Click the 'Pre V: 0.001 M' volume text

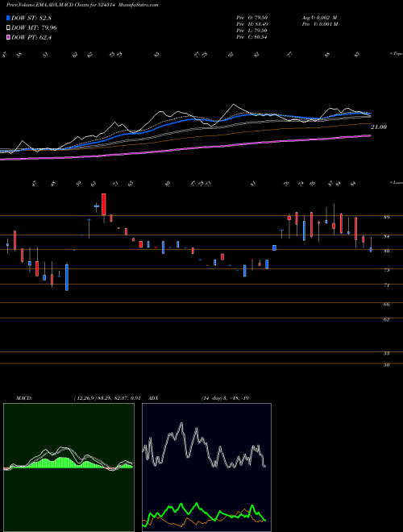[319, 23]
